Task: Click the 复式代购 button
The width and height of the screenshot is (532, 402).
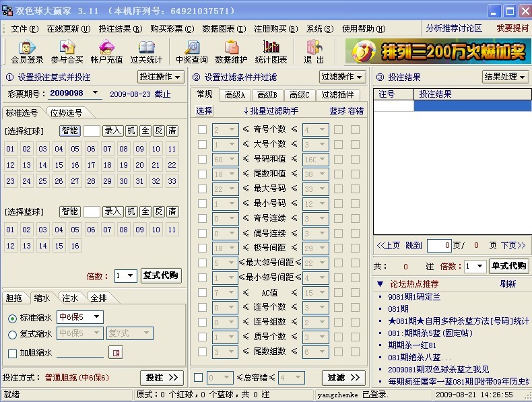Action: pos(161,275)
